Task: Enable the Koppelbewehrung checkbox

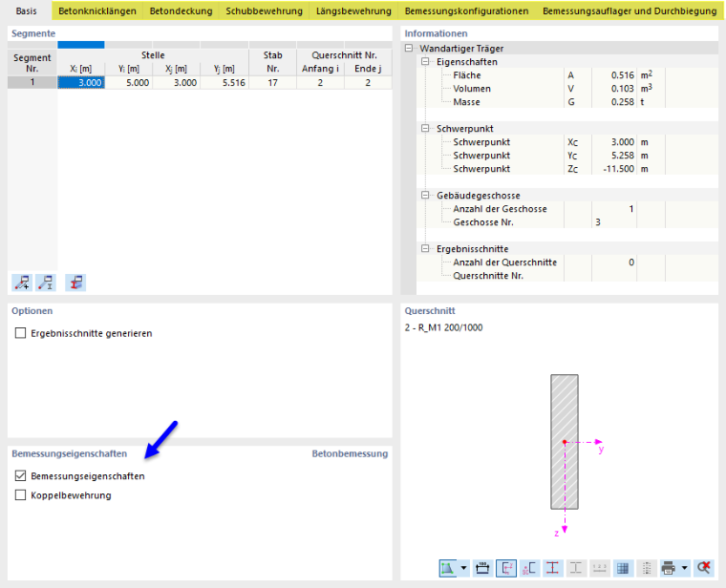Action: click(x=20, y=495)
